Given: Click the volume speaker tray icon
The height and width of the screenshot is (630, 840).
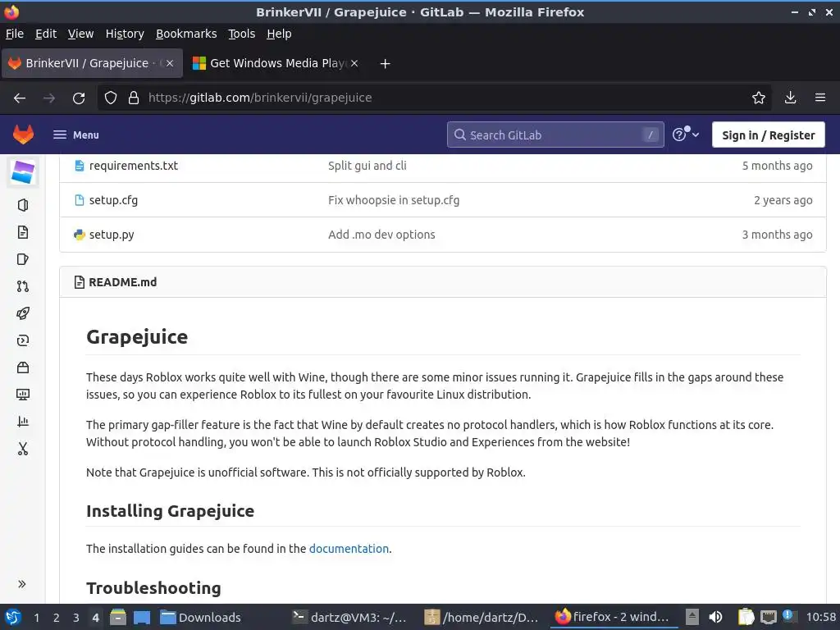Looking at the screenshot, I should (715, 617).
